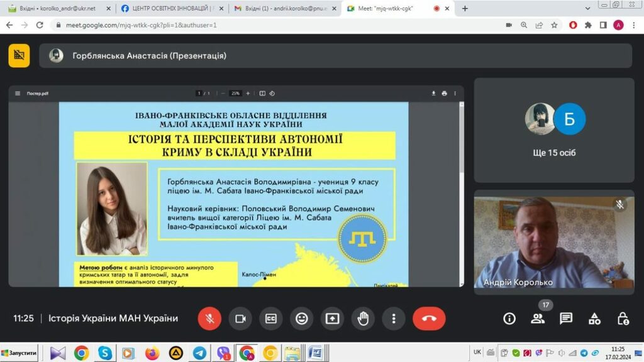Toggle the camera button
The height and width of the screenshot is (362, 644).
(240, 319)
